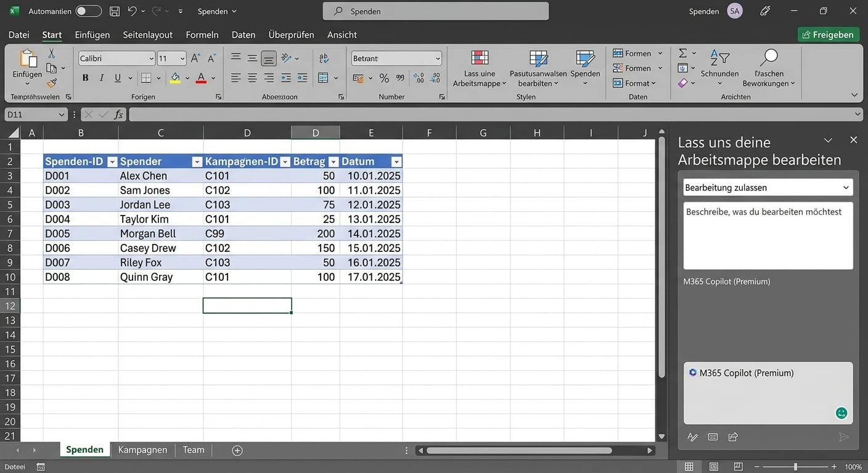
Task: Click the scissors cut icon
Action: 52,54
